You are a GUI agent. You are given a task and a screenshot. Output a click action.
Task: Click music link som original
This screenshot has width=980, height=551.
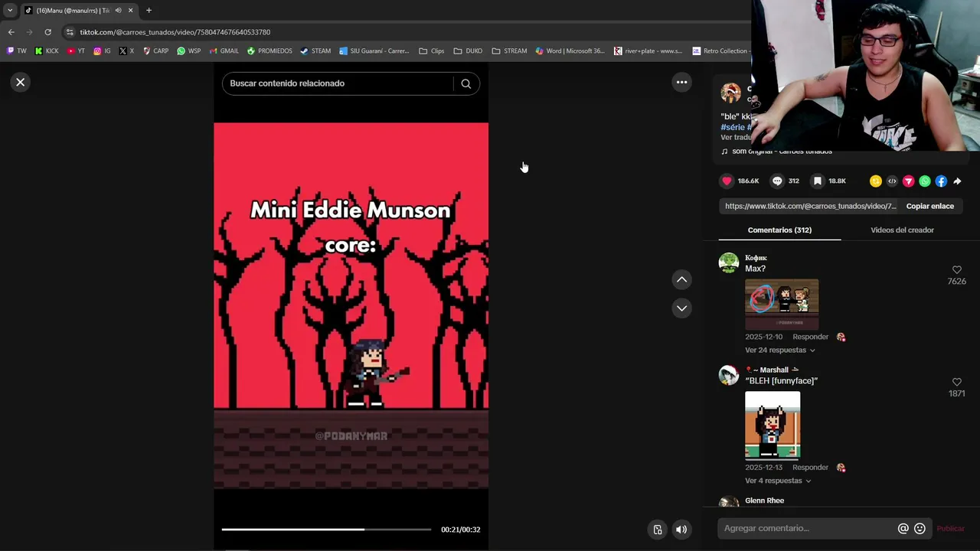[x=782, y=151]
